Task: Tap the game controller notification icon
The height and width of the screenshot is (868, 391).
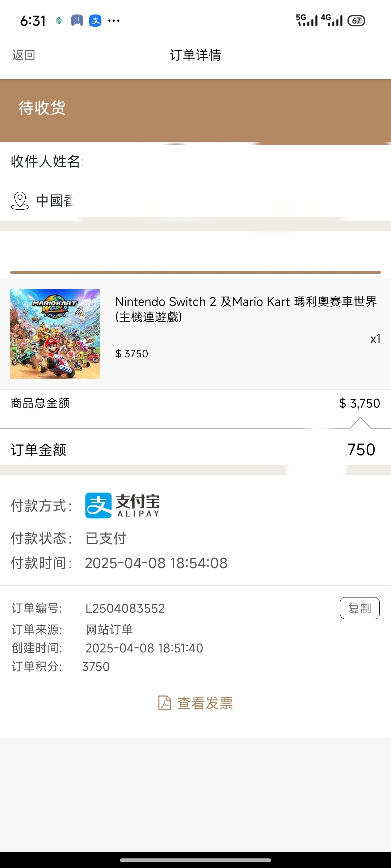Action: [x=77, y=21]
